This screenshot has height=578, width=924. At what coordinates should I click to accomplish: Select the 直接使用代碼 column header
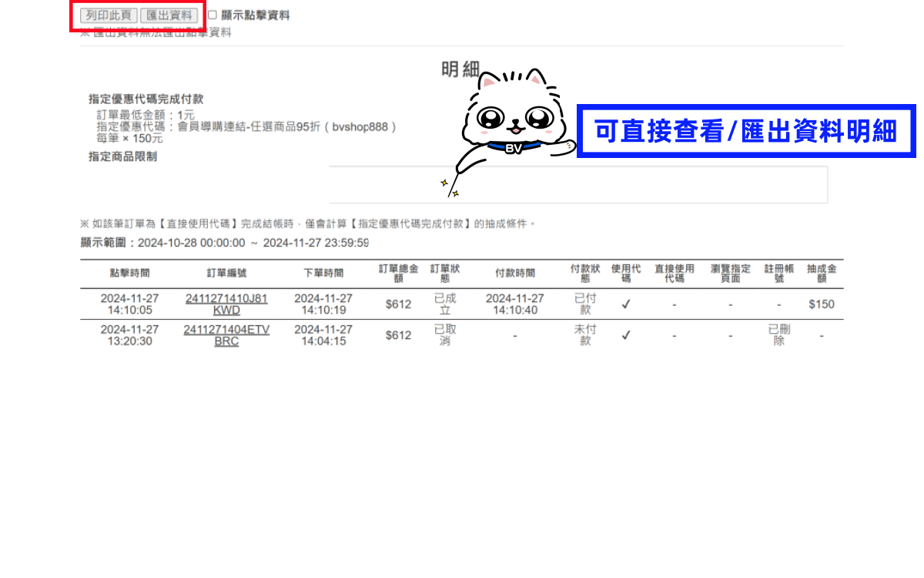click(675, 274)
